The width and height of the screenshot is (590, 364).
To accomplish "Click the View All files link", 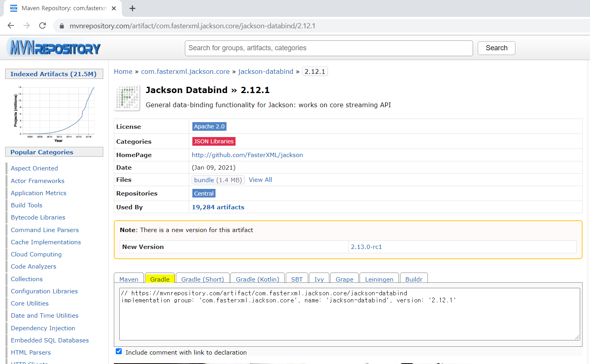I will click(260, 179).
